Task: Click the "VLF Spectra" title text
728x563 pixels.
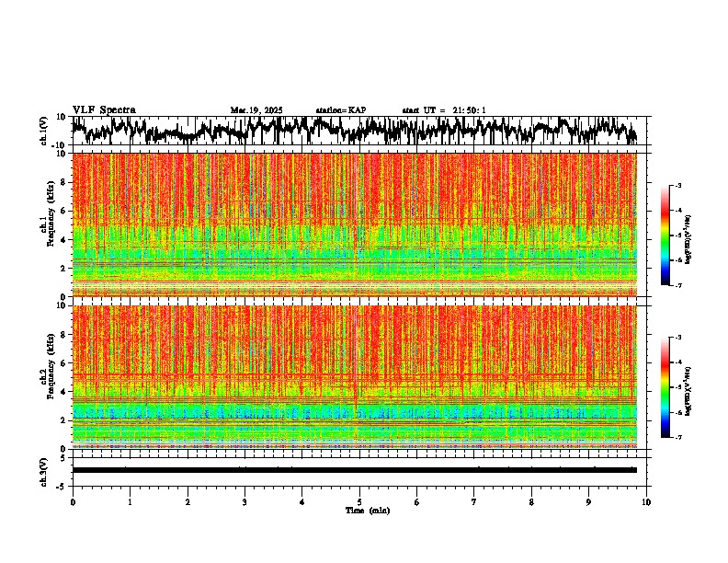Action: coord(104,110)
